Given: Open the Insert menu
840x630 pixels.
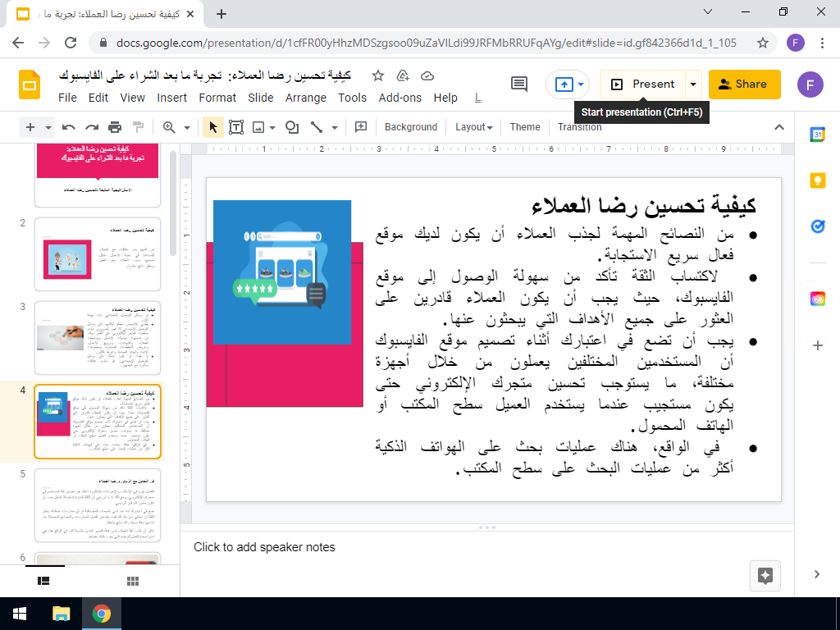Looking at the screenshot, I should 172,98.
